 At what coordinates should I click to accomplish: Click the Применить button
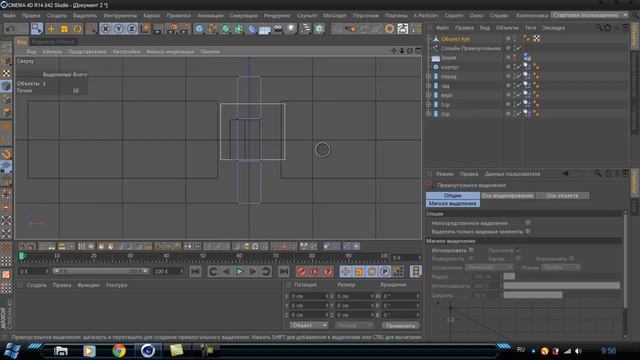(400, 326)
